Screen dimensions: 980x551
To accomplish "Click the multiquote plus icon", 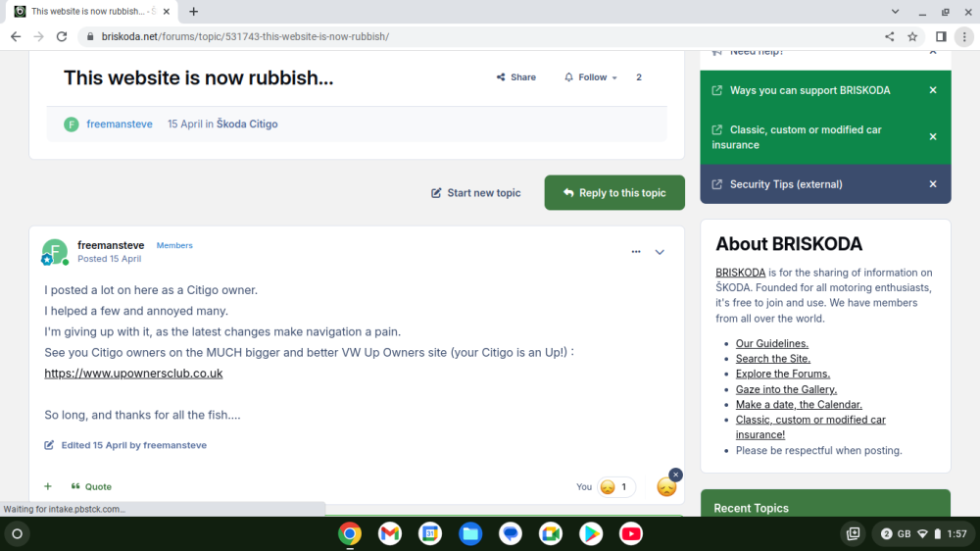I will [48, 486].
